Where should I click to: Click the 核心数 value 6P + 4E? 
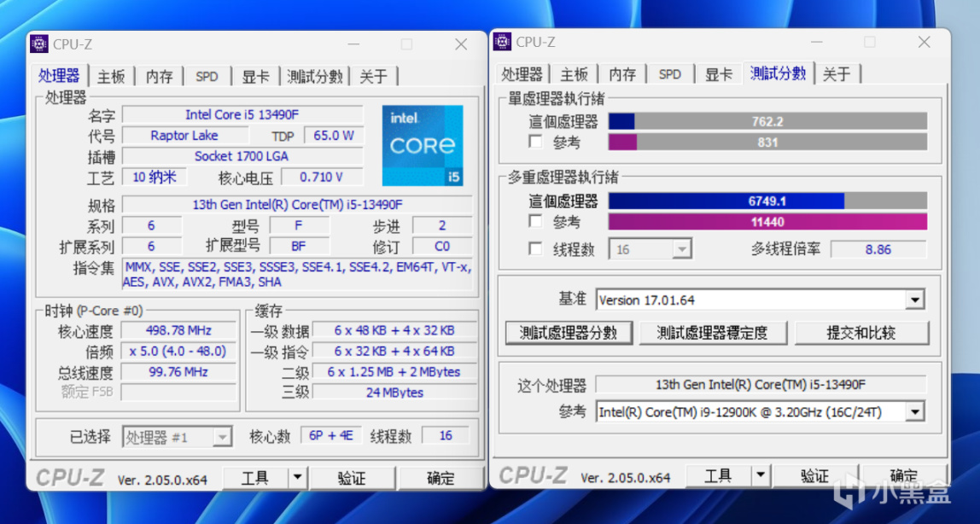click(330, 435)
